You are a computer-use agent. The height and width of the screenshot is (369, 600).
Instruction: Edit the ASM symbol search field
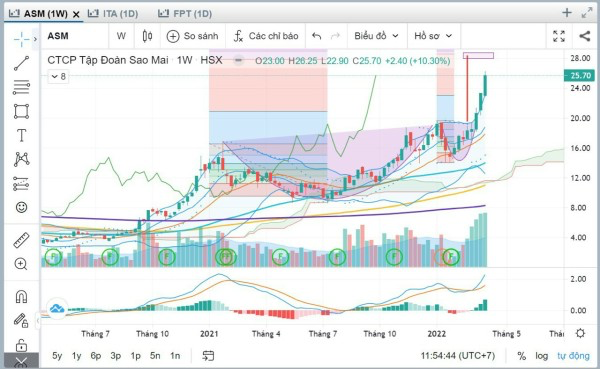75,36
